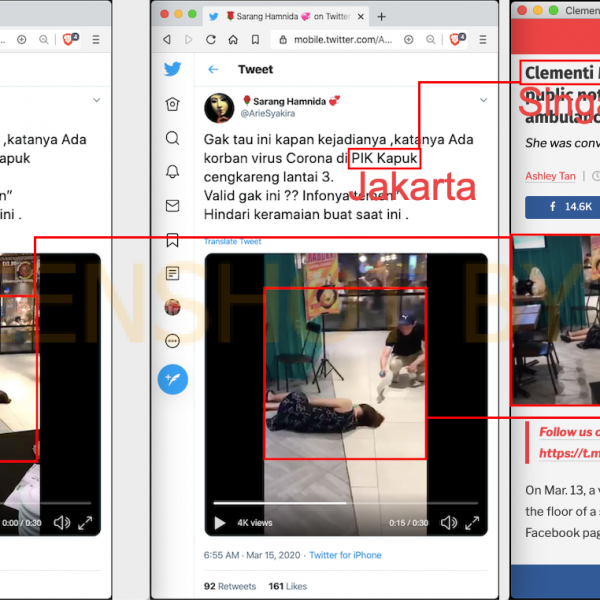Close the Sarang Hamnida Twitter tab
This screenshot has height=600, width=600.
pos(360,16)
